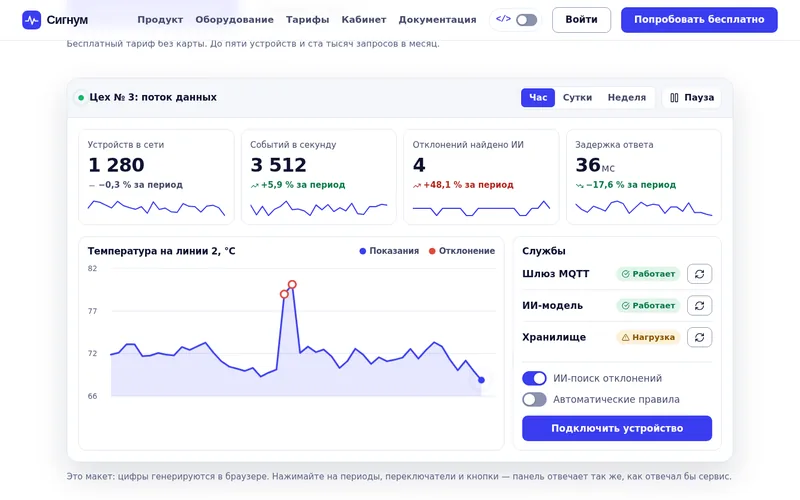
Task: Click the Нагрузка warning badge
Action: (648, 337)
